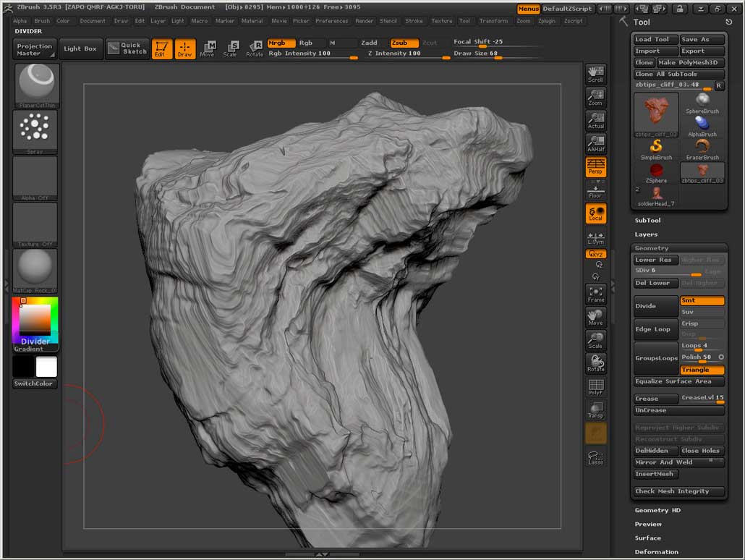The height and width of the screenshot is (560, 745).
Task: Enable PolyF wireframe display
Action: (x=596, y=387)
